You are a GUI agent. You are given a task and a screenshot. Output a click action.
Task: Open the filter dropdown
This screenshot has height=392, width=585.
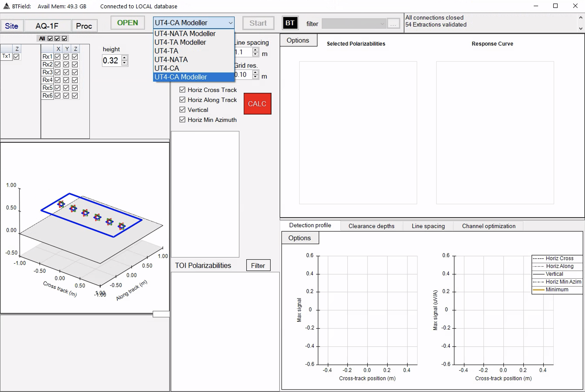(354, 24)
